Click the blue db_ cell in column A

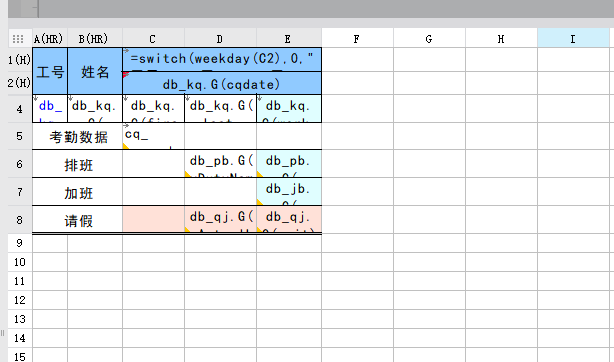point(50,109)
